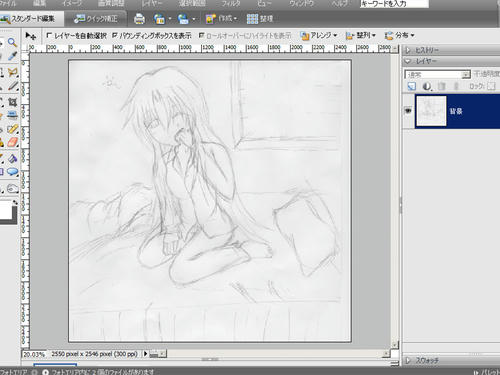Click the 背景 layer thumbnail
This screenshot has width=500, height=375.
[431, 111]
